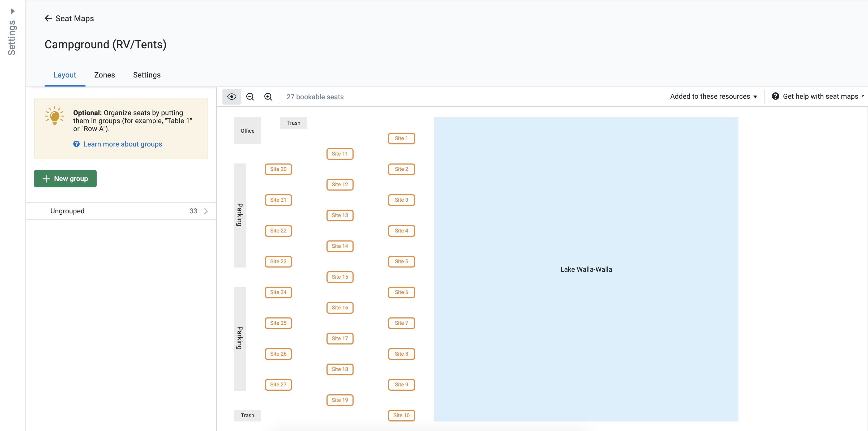Click the lightbulb tip icon
Viewport: 868px width, 431px height.
point(55,116)
